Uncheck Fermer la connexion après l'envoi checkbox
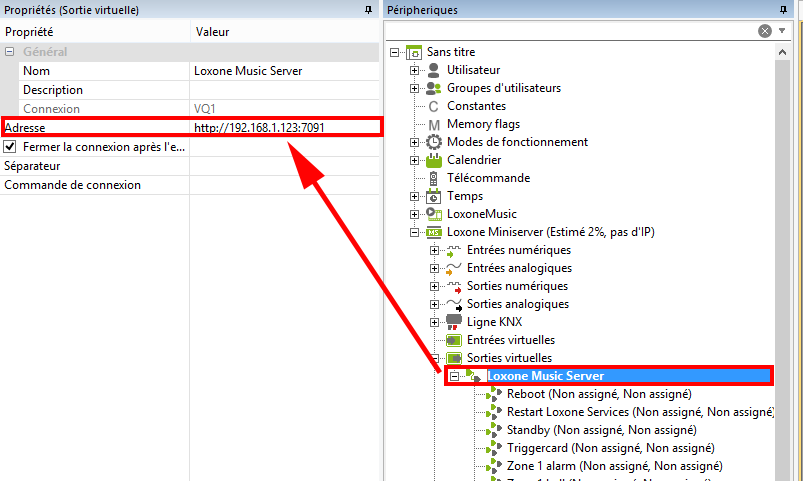Image resolution: width=803 pixels, height=481 pixels. click(11, 147)
